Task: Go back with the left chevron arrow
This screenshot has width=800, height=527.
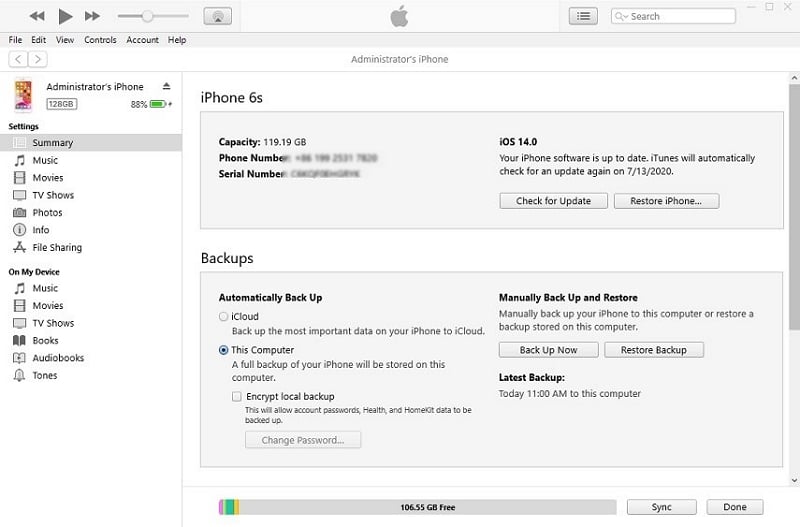Action: [18, 60]
